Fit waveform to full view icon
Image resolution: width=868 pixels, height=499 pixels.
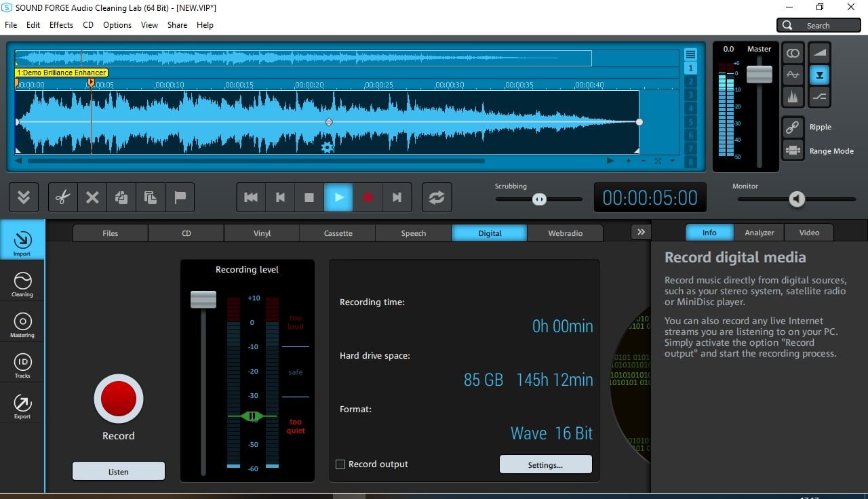658,161
